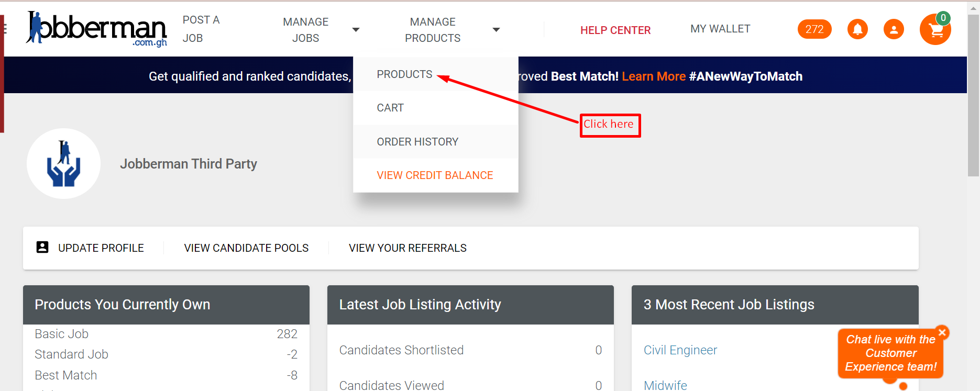Image resolution: width=980 pixels, height=391 pixels.
Task: Open the Civil Engineer job listing
Action: tap(680, 350)
